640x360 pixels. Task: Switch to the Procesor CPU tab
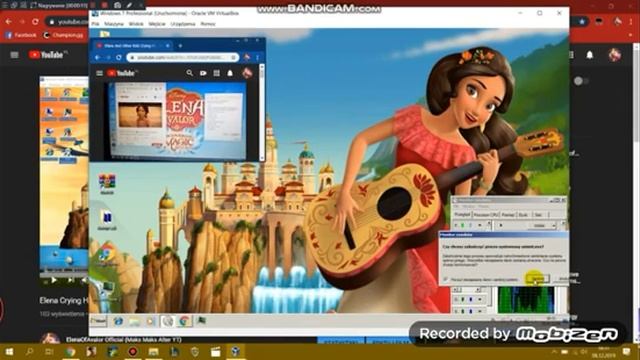[x=486, y=215]
